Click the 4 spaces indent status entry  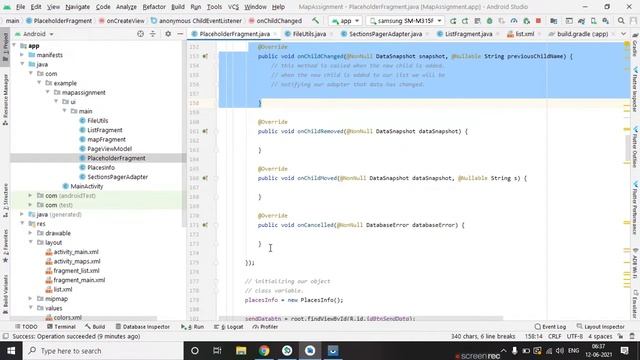tap(600, 336)
